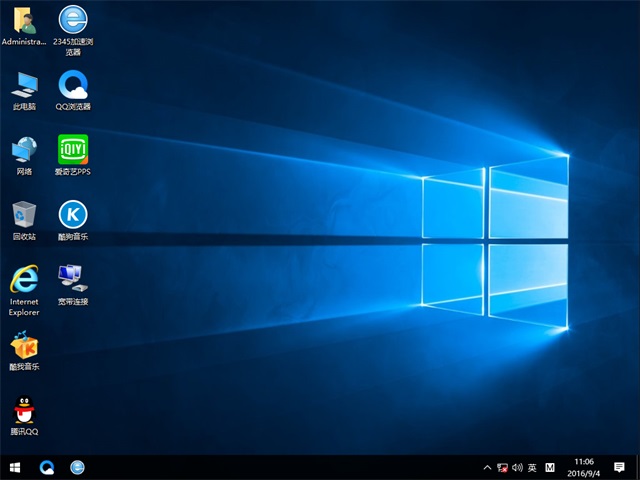Toggle the 英 input language indicator
640x480 pixels.
(533, 467)
